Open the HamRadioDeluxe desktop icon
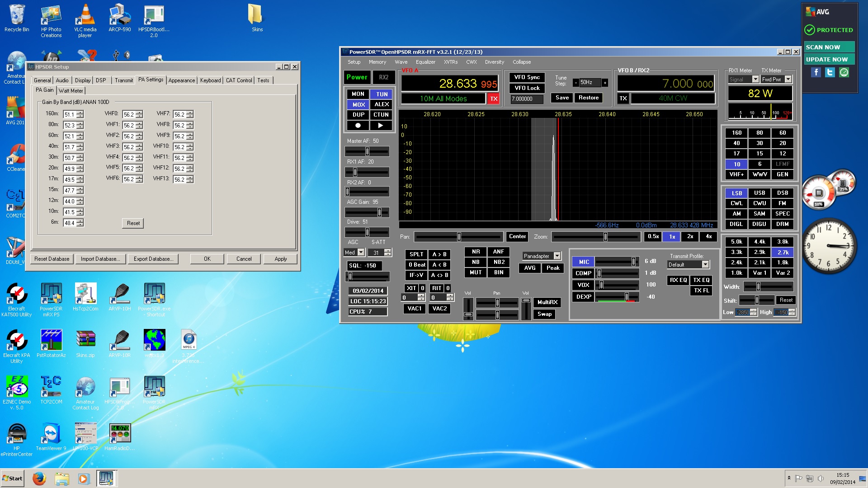Screen dimensions: 868x488 [x=120, y=436]
